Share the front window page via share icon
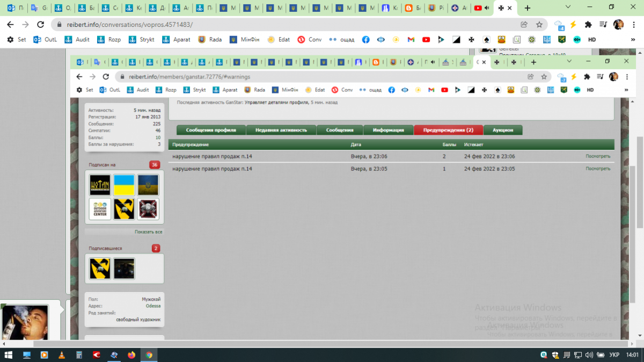Screen dimensions: 644x362 pos(531,77)
